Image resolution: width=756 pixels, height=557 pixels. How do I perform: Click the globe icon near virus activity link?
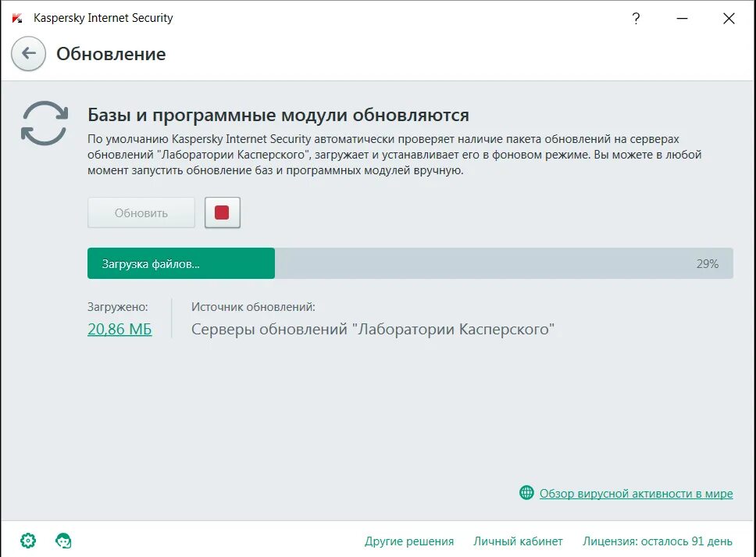tap(526, 493)
